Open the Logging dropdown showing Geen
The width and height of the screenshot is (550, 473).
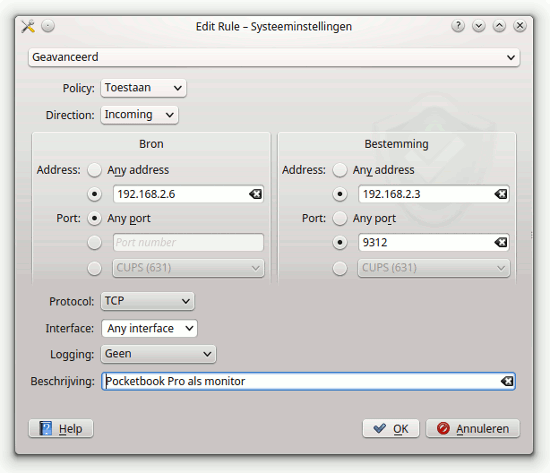(x=159, y=354)
